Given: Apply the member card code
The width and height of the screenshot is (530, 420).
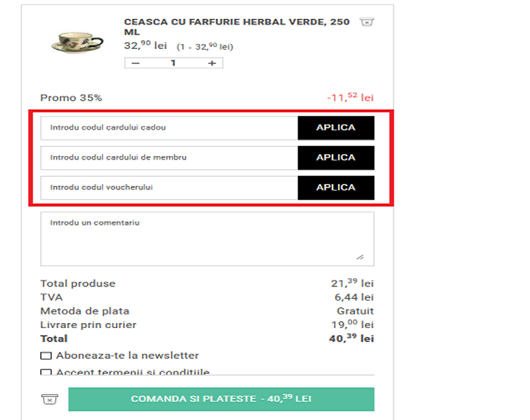Looking at the screenshot, I should pyautogui.click(x=336, y=158).
